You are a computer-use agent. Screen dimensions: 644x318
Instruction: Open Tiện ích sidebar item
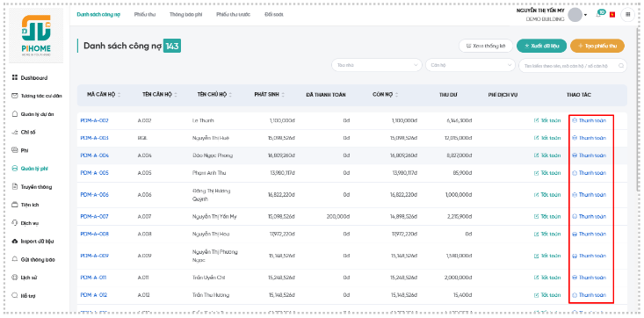coord(25,205)
